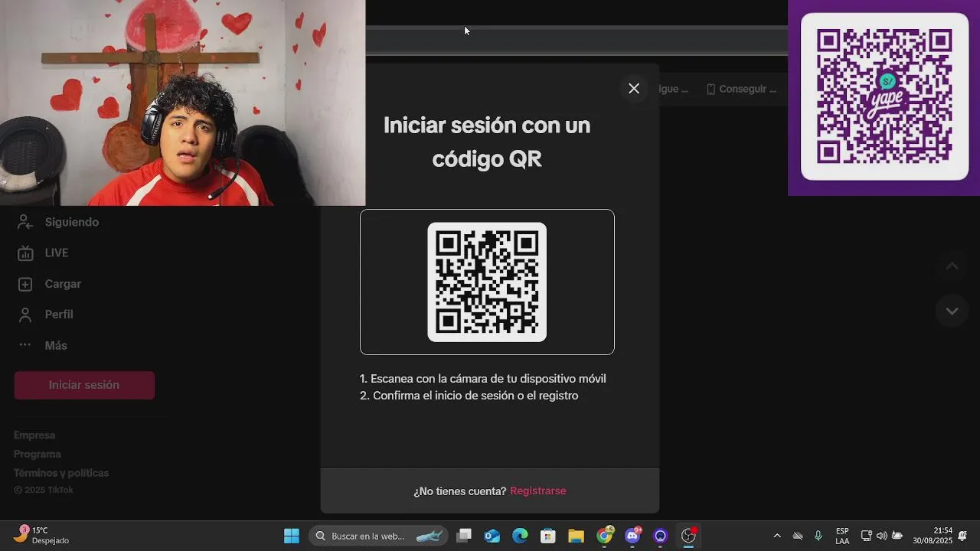Show hidden system tray icons

pos(777,536)
